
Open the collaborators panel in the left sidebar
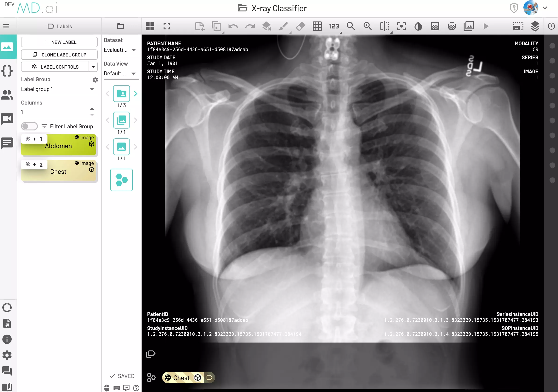[7, 95]
